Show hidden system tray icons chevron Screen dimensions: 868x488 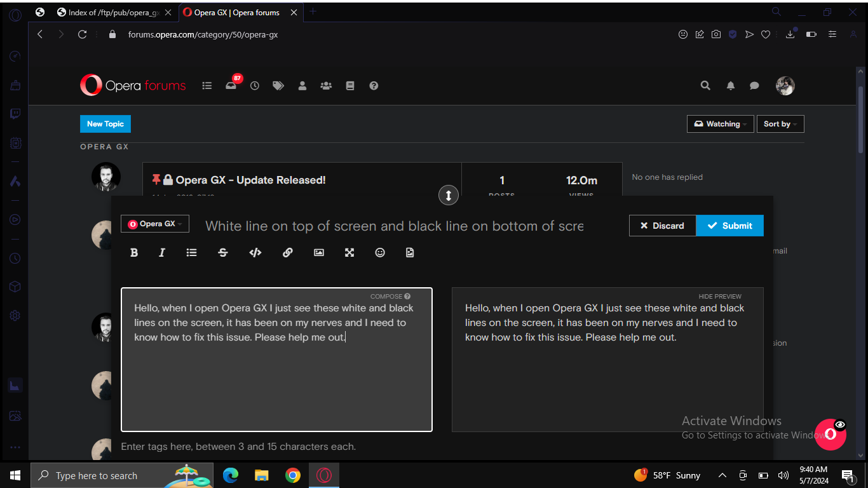click(x=722, y=475)
